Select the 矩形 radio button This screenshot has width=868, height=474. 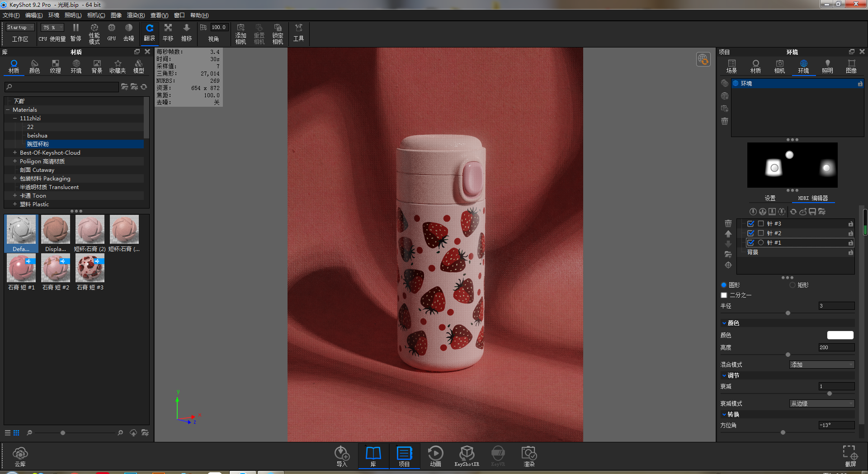(x=792, y=285)
